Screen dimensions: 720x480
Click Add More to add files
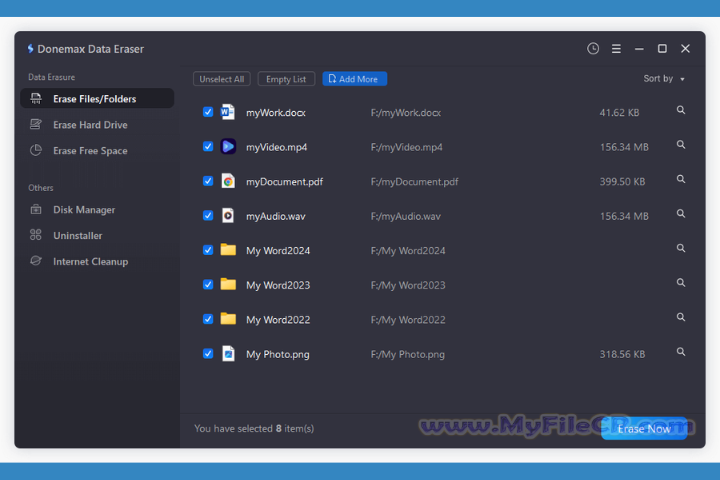[x=354, y=79]
